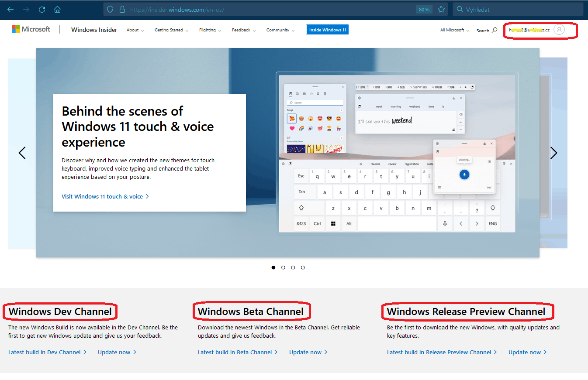Image resolution: width=588 pixels, height=380 pixels.
Task: Open the account profile avatar icon
Action: point(559,30)
